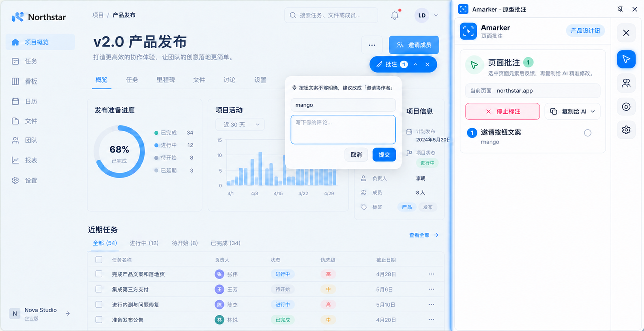Click the LD user avatar
Screen dimensions: 644x331
click(422, 15)
